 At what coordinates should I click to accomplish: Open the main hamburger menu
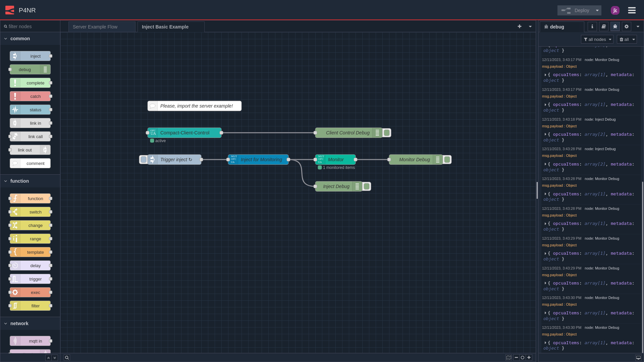(x=632, y=10)
